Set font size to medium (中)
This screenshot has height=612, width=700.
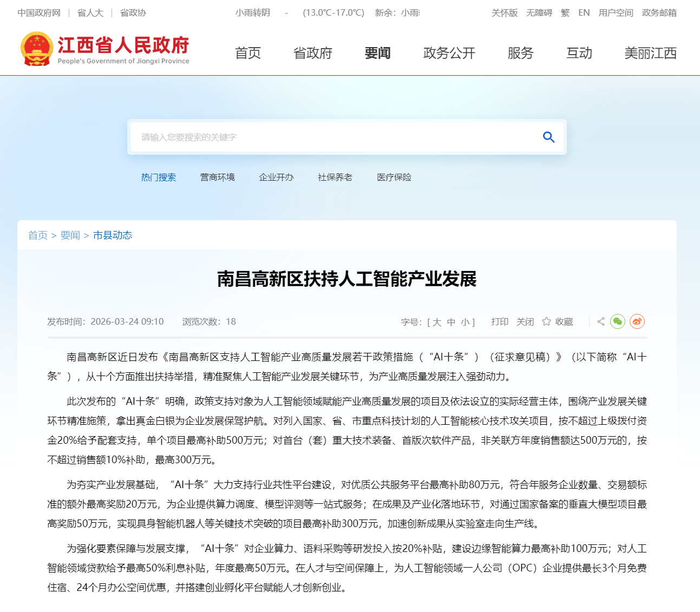[x=451, y=322]
